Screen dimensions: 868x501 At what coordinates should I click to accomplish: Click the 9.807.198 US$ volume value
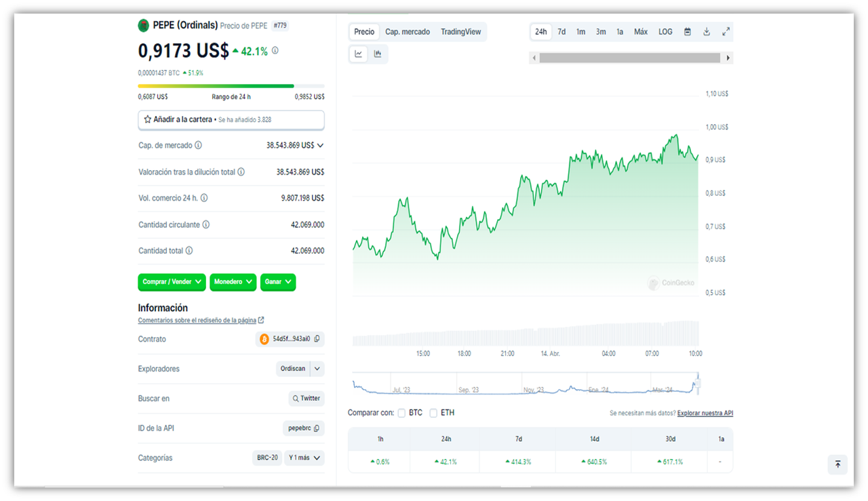point(302,198)
